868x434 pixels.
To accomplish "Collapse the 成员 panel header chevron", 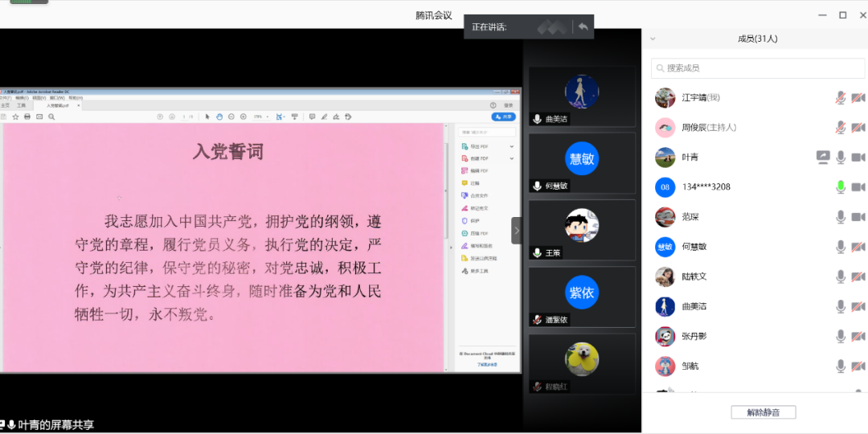I will coord(653,39).
